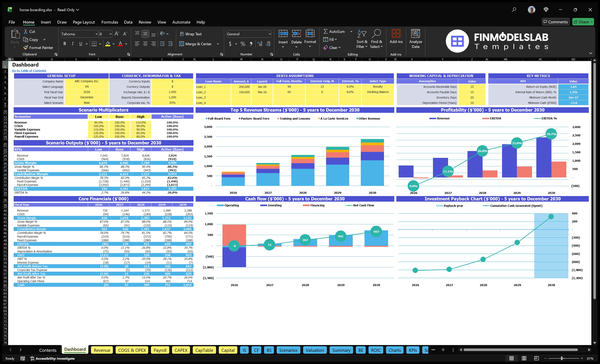The width and height of the screenshot is (600, 364).
Task: Adjust the zoom slider
Action: tap(562, 358)
